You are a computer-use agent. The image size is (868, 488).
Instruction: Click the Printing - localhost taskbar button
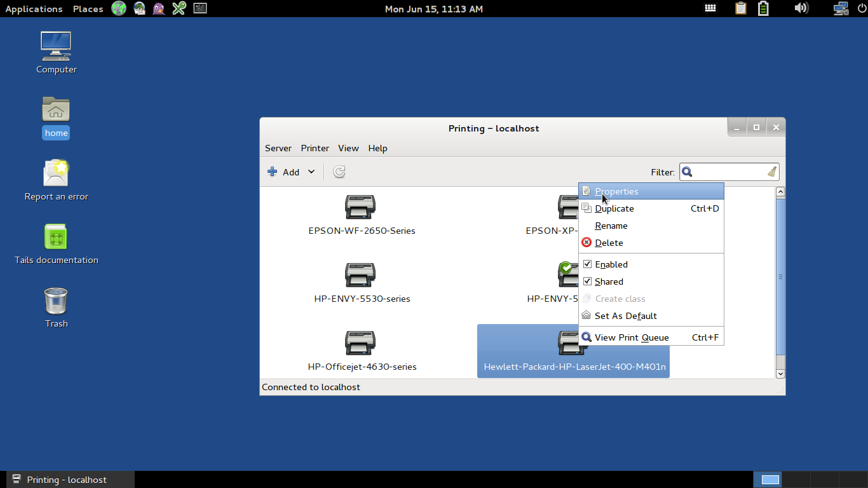click(x=71, y=480)
